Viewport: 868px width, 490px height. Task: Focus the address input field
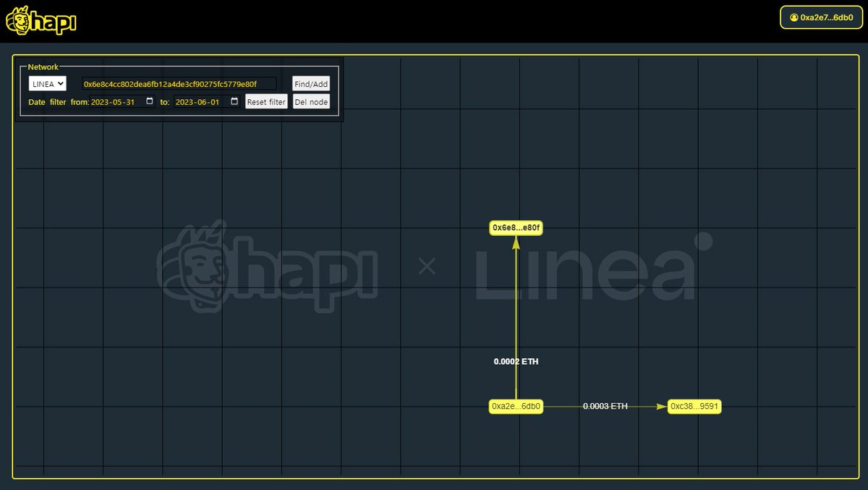click(179, 84)
